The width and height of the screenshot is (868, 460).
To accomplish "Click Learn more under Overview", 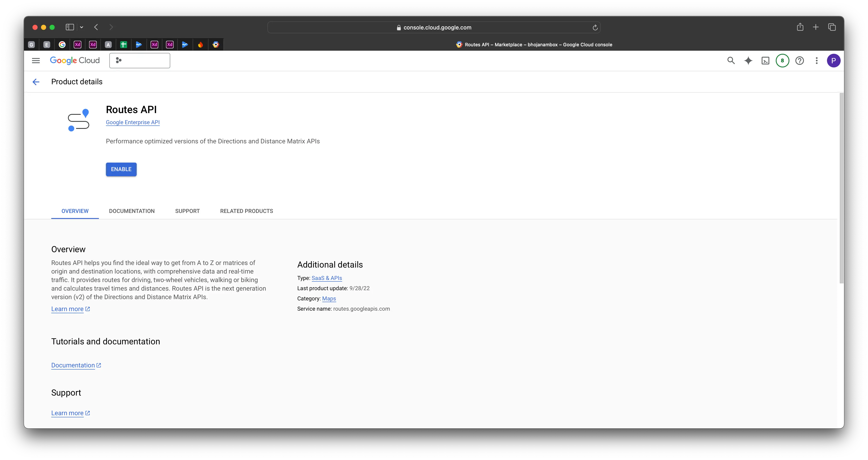I will click(70, 309).
